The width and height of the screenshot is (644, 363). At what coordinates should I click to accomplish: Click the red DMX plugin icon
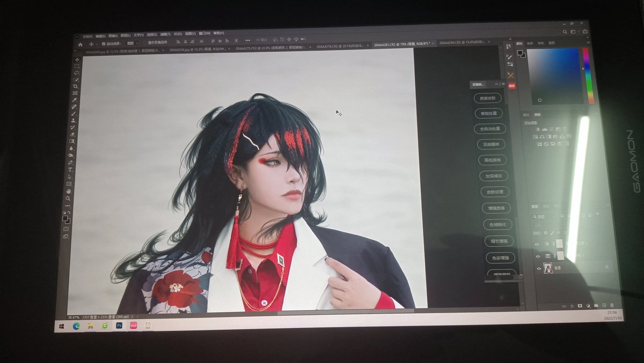tap(512, 86)
